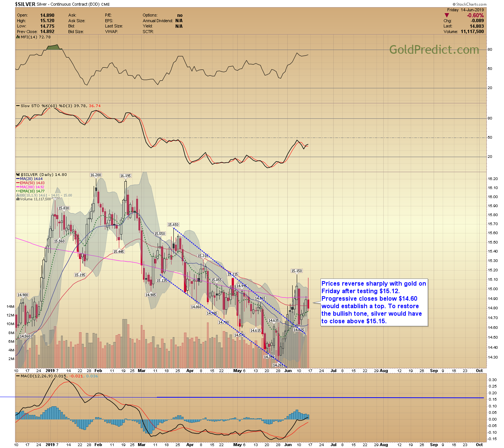Click the magenta MA(200) line marker in legend
Screen dimensions: 504x448
click(x=18, y=187)
